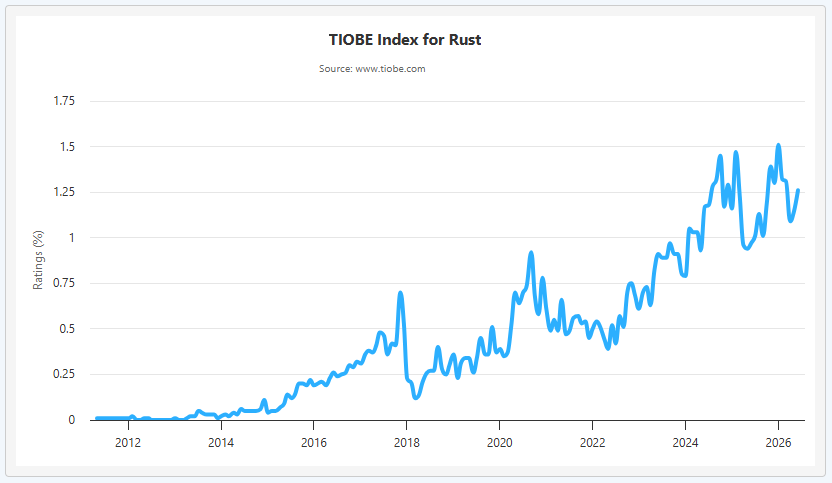Image resolution: width=832 pixels, height=483 pixels.
Task: Click the 1 y-axis label
Action: (72, 238)
